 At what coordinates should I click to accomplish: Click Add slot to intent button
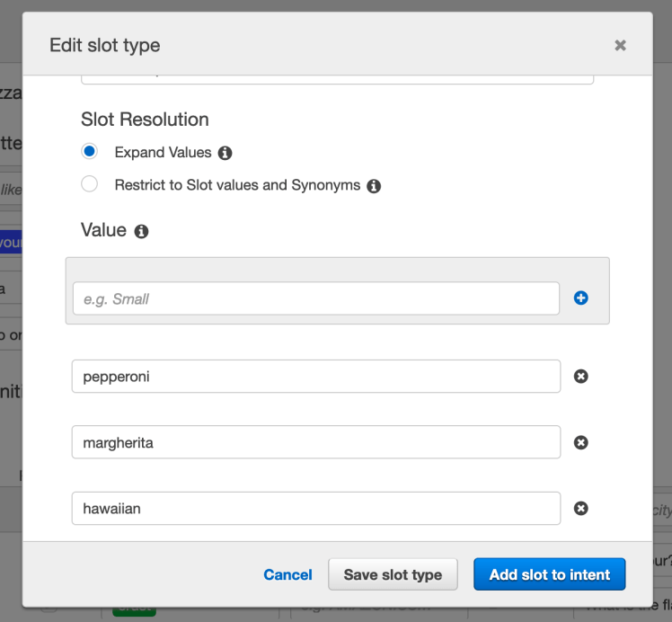click(x=549, y=574)
